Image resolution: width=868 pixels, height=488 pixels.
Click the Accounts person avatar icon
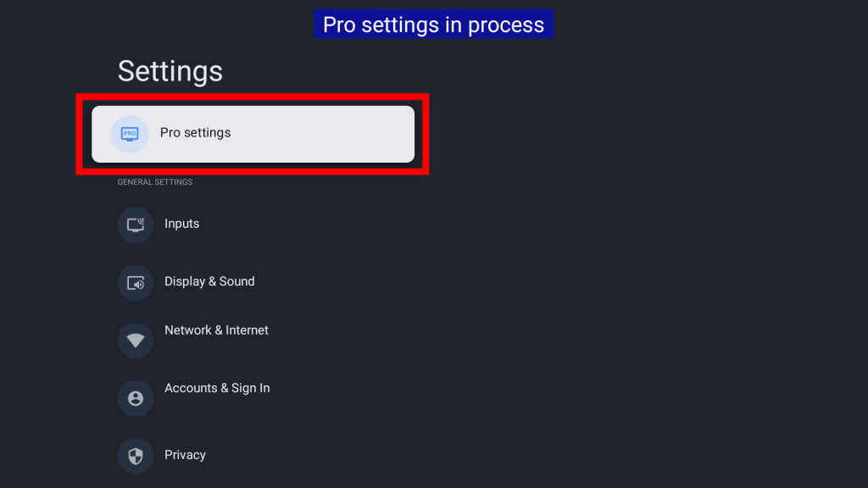135,398
